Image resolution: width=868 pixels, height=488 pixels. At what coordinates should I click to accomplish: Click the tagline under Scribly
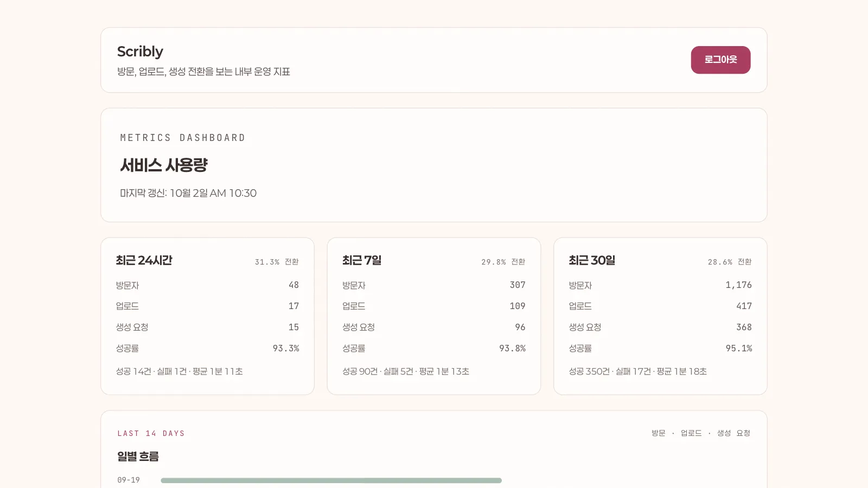[x=204, y=72]
